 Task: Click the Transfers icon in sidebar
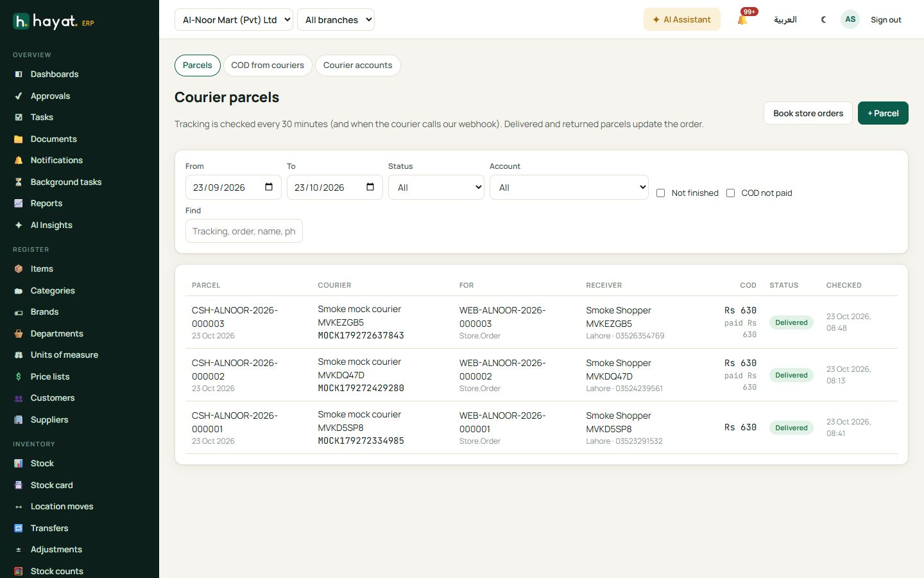click(x=19, y=529)
